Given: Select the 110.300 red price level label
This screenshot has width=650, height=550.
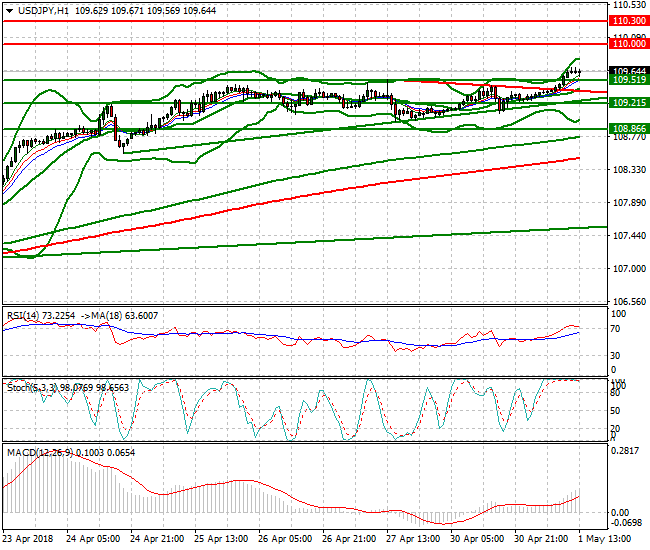Looking at the screenshot, I should click(629, 21).
